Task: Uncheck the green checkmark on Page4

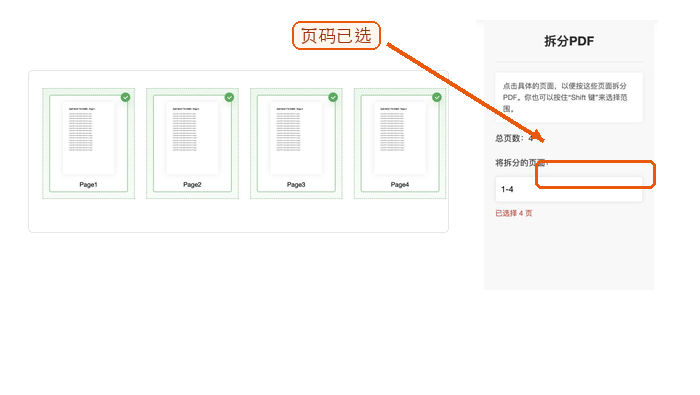Action: click(x=437, y=97)
